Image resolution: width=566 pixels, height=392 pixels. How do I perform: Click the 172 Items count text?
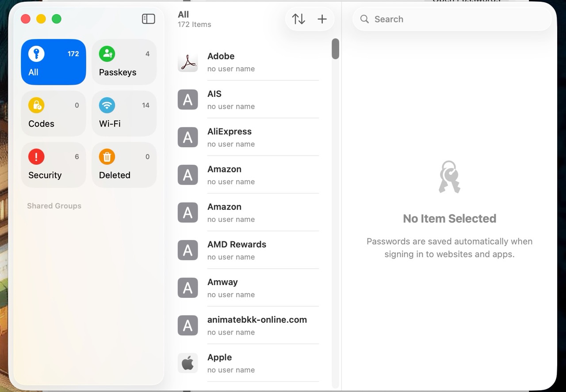point(195,25)
